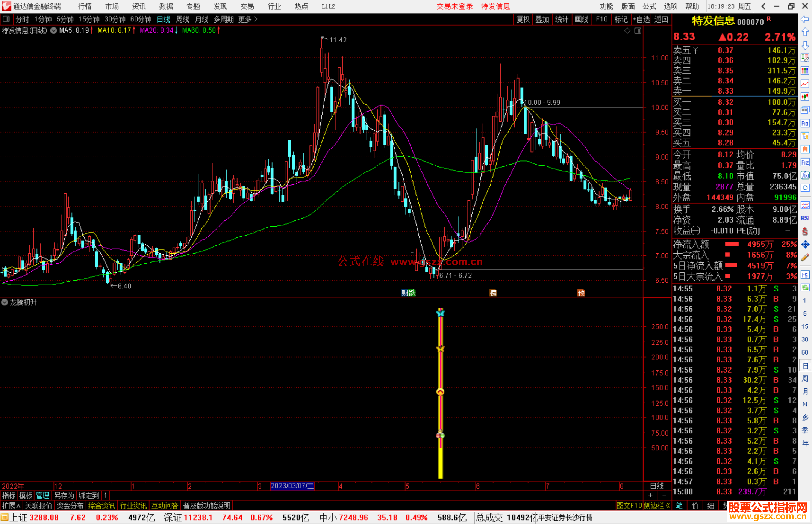Click the F10 icon in right sidebar
812x524 pixels.
(805, 123)
